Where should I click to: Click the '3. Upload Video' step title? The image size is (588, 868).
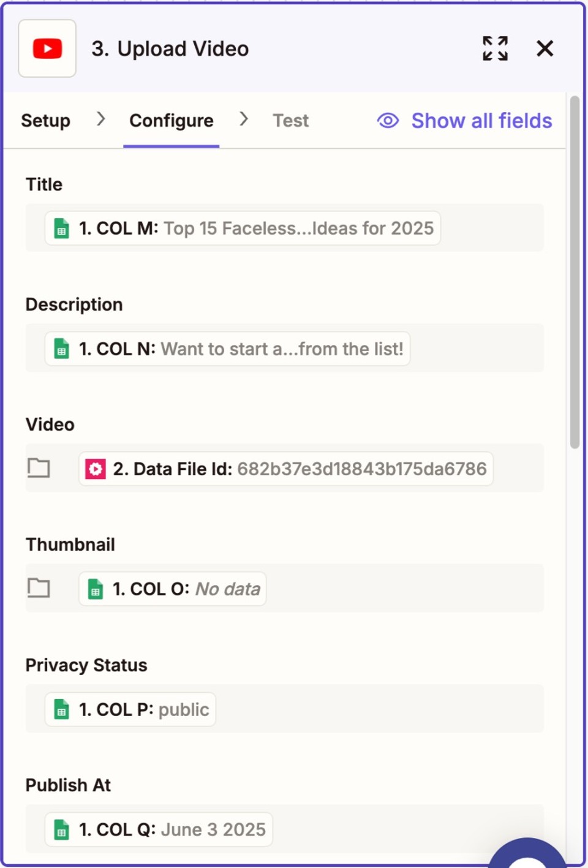click(x=170, y=49)
